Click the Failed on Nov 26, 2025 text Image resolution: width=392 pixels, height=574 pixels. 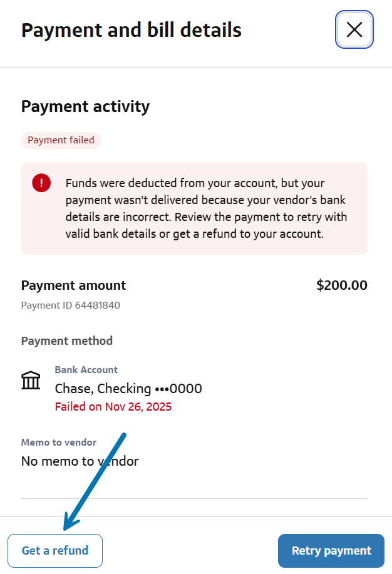pyautogui.click(x=113, y=407)
